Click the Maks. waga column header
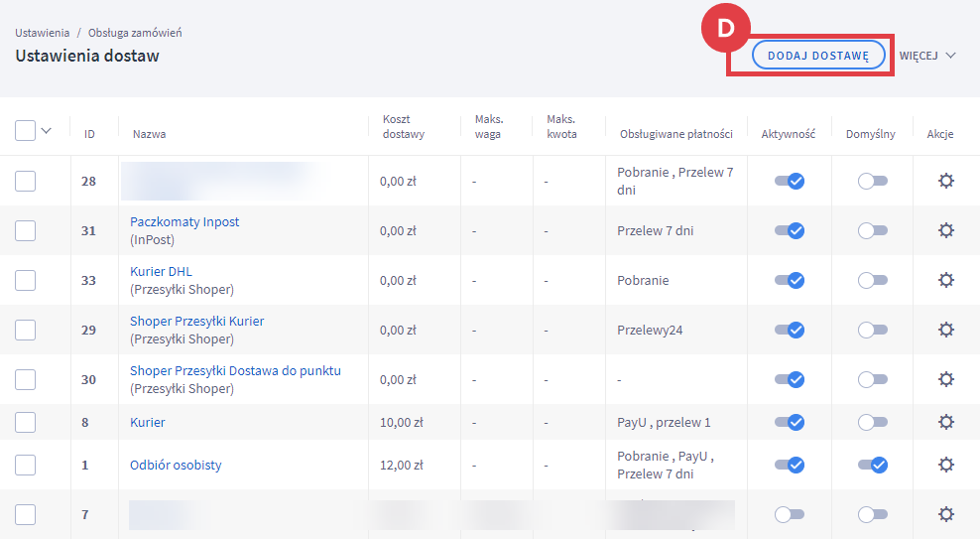 pos(489,126)
